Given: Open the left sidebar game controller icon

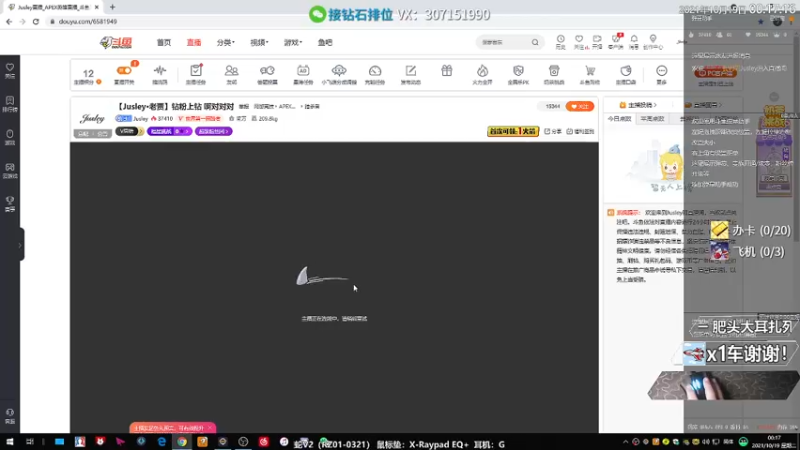Looking at the screenshot, I should point(10,170).
